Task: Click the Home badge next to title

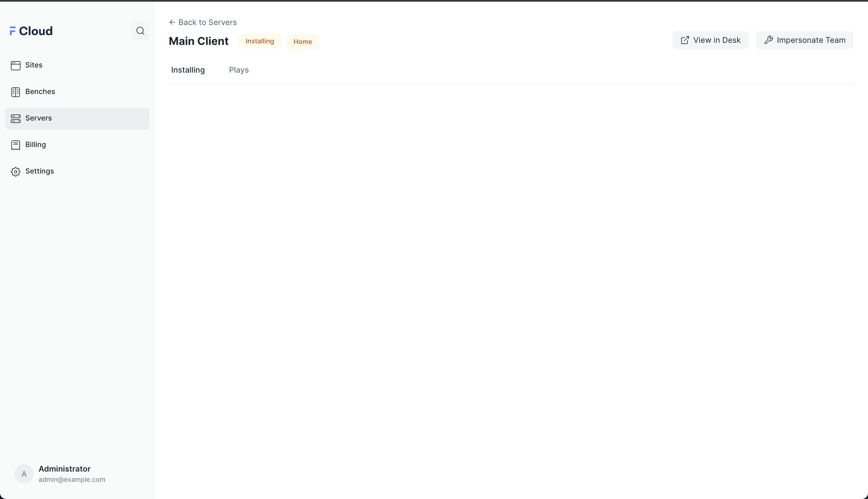Action: tap(302, 42)
